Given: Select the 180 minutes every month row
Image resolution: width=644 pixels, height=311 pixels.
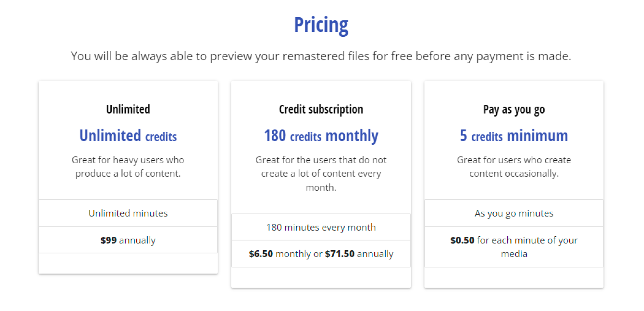Looking at the screenshot, I should pos(321,227).
